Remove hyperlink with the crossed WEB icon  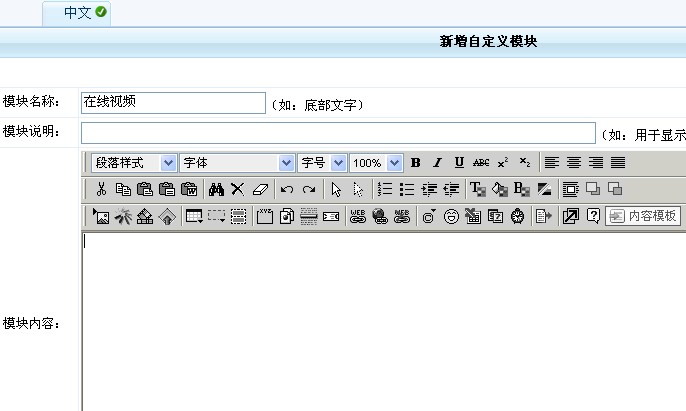point(402,216)
